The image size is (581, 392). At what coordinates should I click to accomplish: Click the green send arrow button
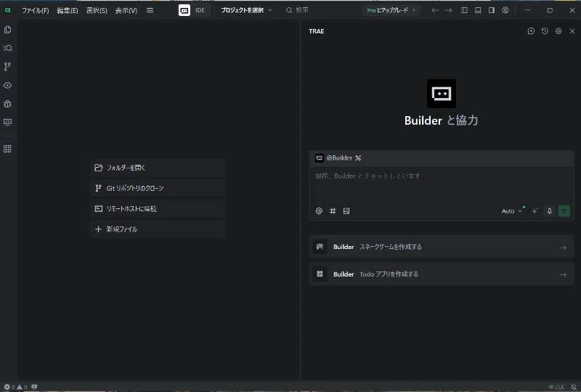click(564, 211)
